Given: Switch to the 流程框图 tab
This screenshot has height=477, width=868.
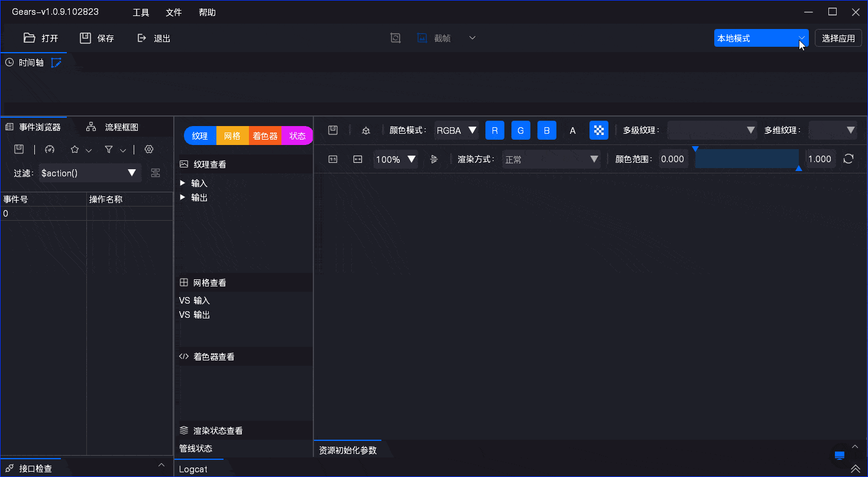Looking at the screenshot, I should click(121, 127).
